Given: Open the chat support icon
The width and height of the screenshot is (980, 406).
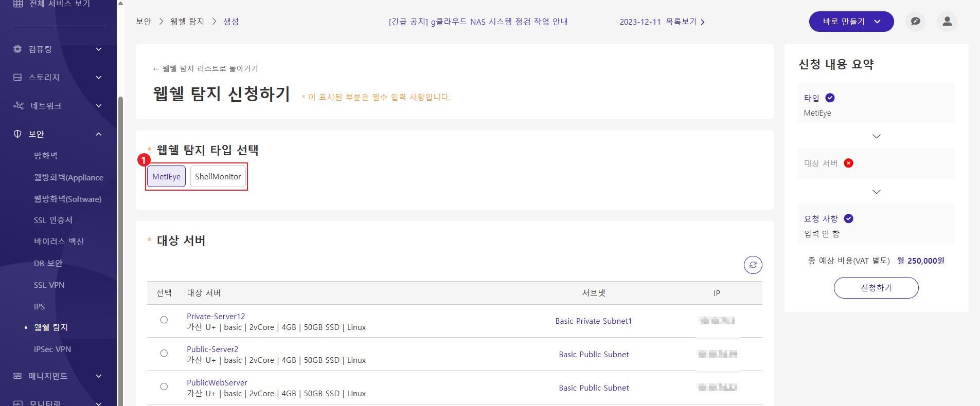Looking at the screenshot, I should [x=915, y=22].
